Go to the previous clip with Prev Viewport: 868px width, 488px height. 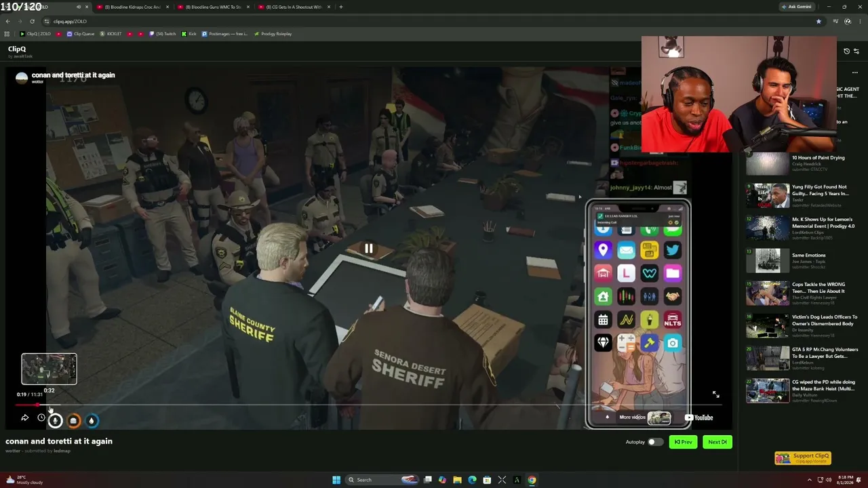click(x=683, y=442)
